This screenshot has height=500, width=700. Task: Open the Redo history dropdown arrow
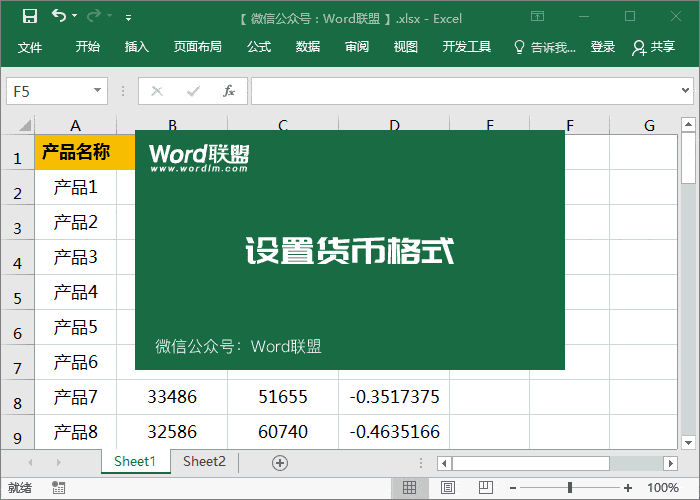click(109, 16)
